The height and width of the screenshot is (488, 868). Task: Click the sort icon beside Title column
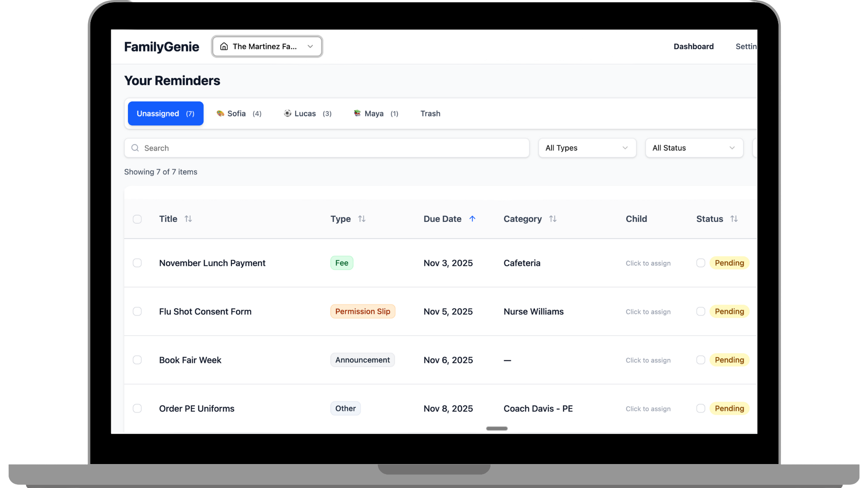click(x=188, y=219)
